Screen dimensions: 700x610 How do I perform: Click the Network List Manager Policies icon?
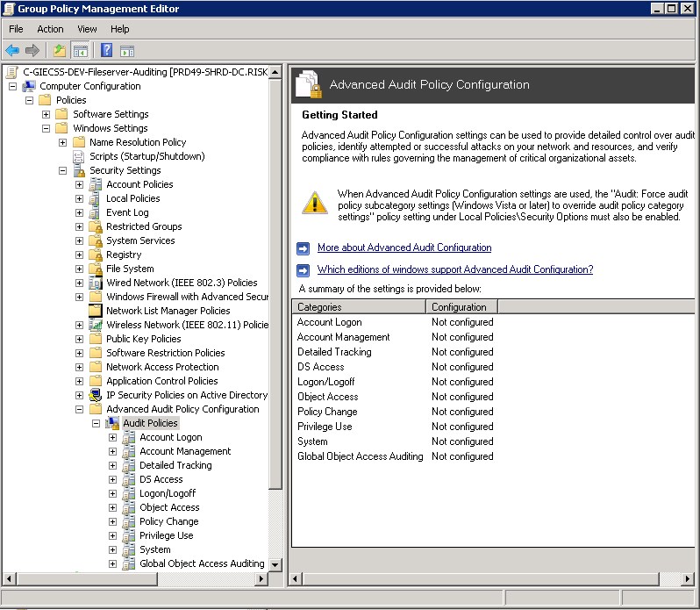coord(96,311)
